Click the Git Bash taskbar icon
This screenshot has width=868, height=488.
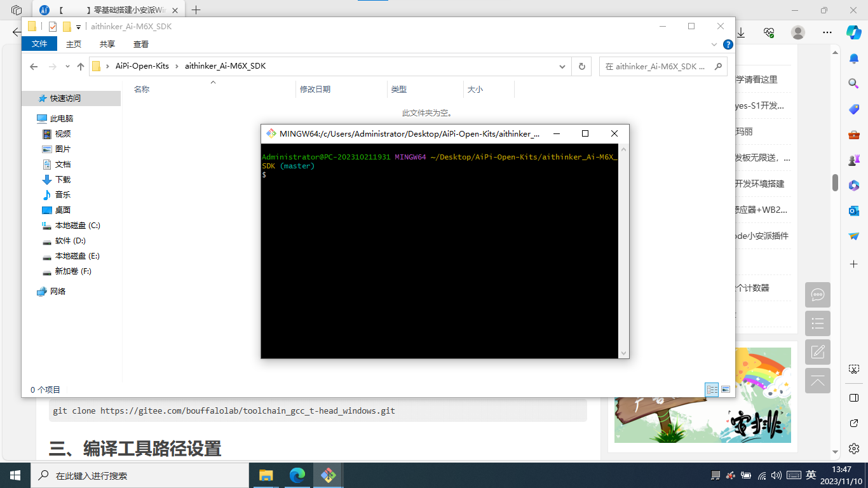tap(328, 475)
